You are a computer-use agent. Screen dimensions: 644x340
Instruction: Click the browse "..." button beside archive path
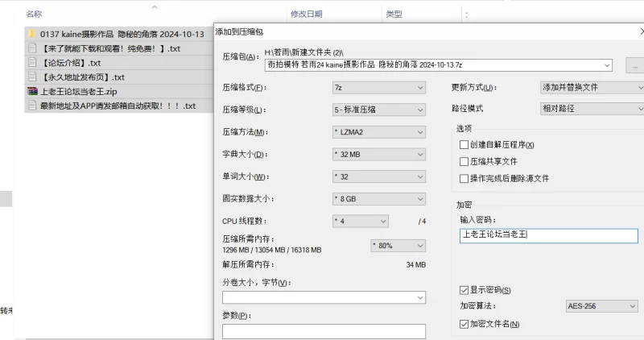(635, 66)
